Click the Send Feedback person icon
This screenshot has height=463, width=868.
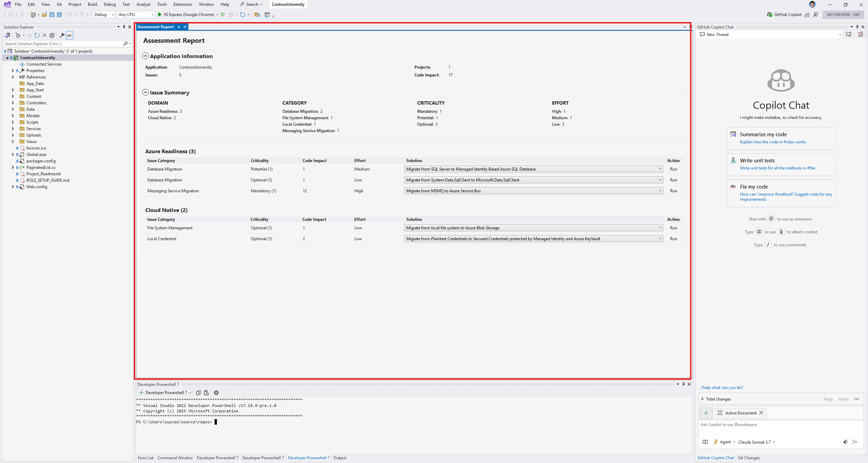pos(816,15)
